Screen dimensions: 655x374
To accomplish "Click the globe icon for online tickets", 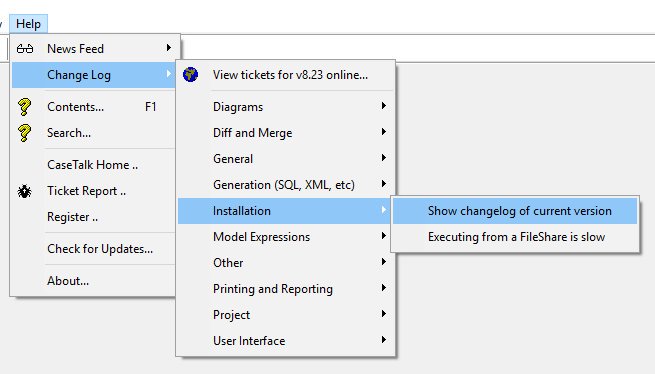I will coord(190,75).
